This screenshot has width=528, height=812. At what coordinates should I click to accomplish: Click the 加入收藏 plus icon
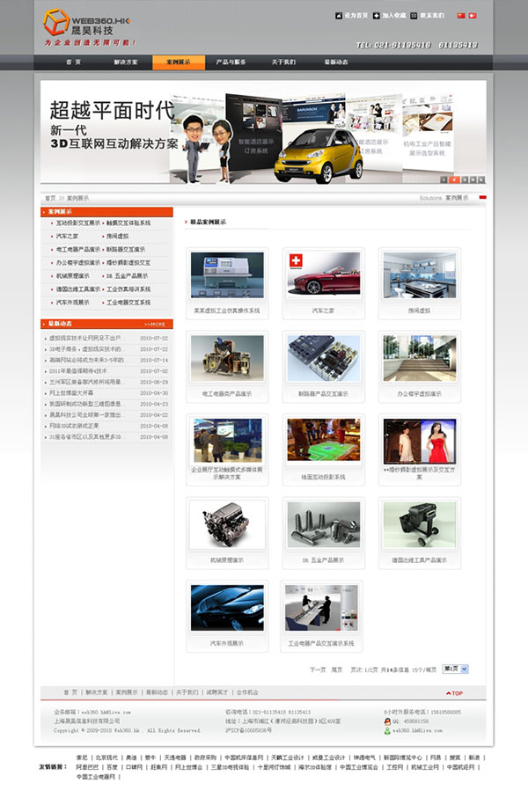point(377,16)
